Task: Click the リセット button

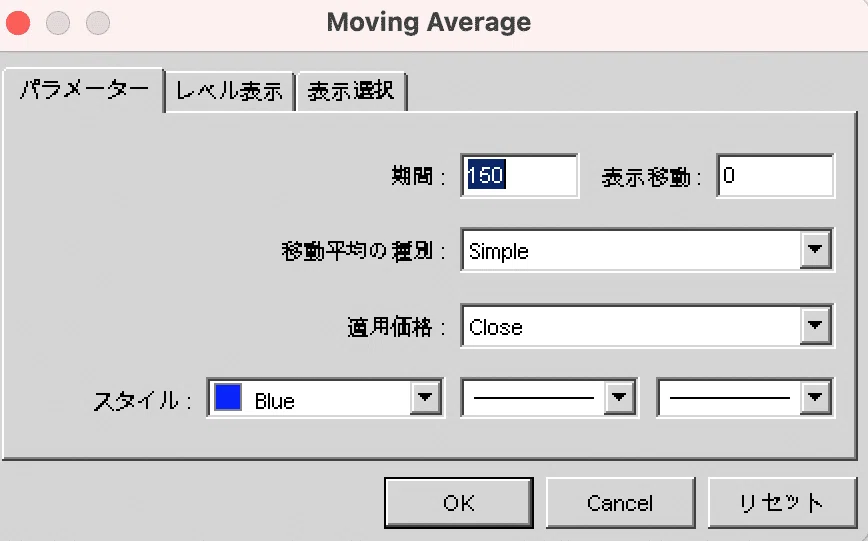Action: coord(782,502)
